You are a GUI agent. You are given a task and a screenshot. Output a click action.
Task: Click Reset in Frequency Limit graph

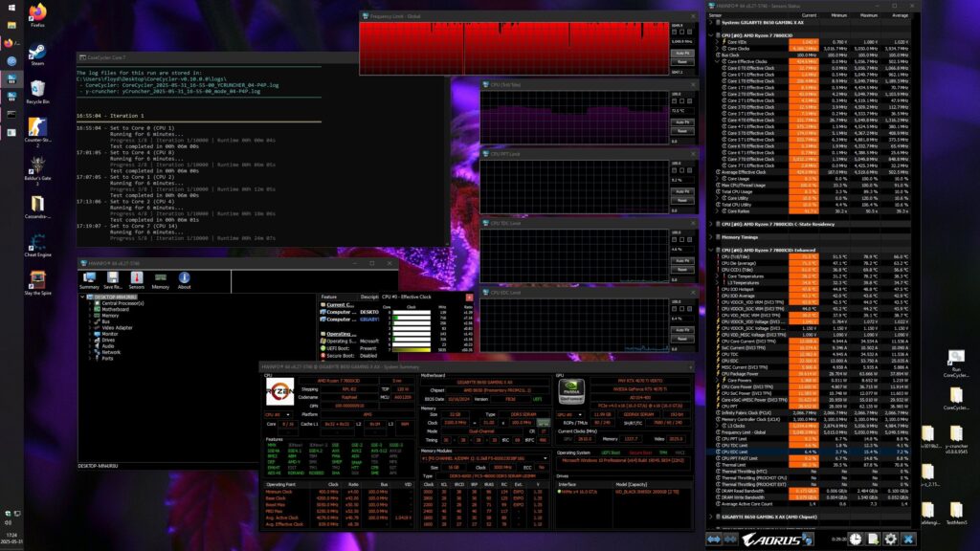[682, 62]
